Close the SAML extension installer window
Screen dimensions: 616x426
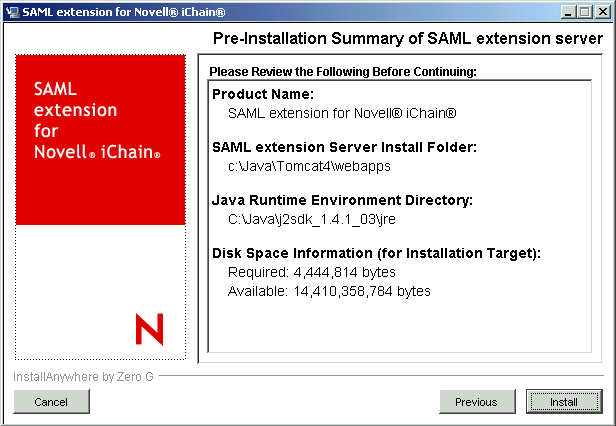[x=602, y=12]
